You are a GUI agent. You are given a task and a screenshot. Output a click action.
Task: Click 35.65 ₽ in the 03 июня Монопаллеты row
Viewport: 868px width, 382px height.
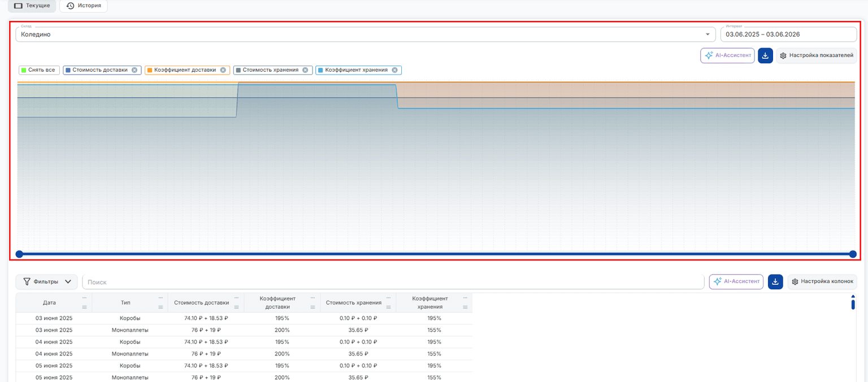pos(358,330)
